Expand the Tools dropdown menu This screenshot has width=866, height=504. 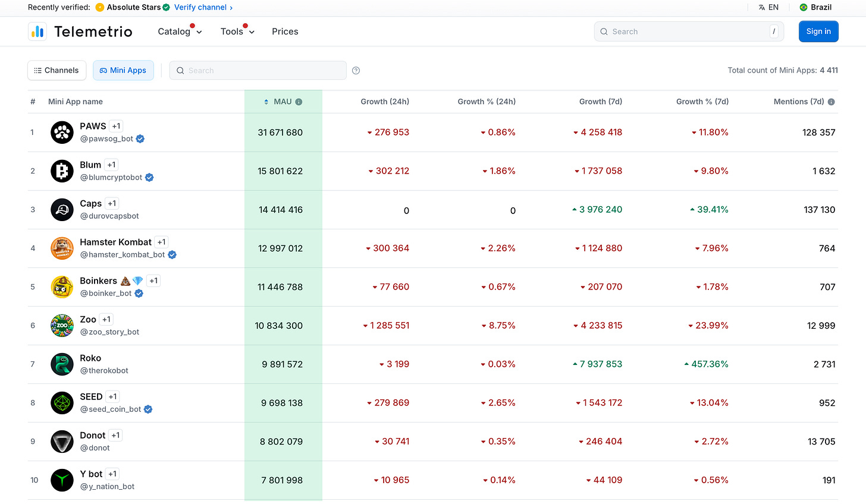pos(237,31)
